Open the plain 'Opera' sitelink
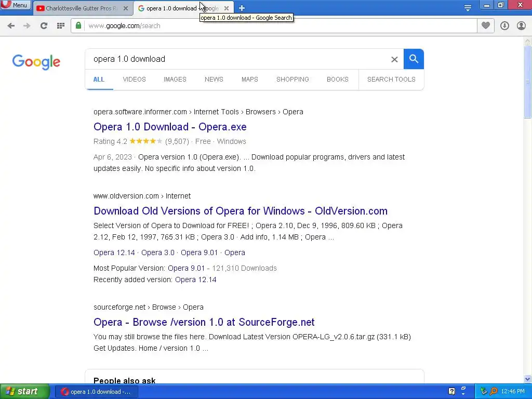Viewport: 532px width, 399px height. pyautogui.click(x=234, y=253)
